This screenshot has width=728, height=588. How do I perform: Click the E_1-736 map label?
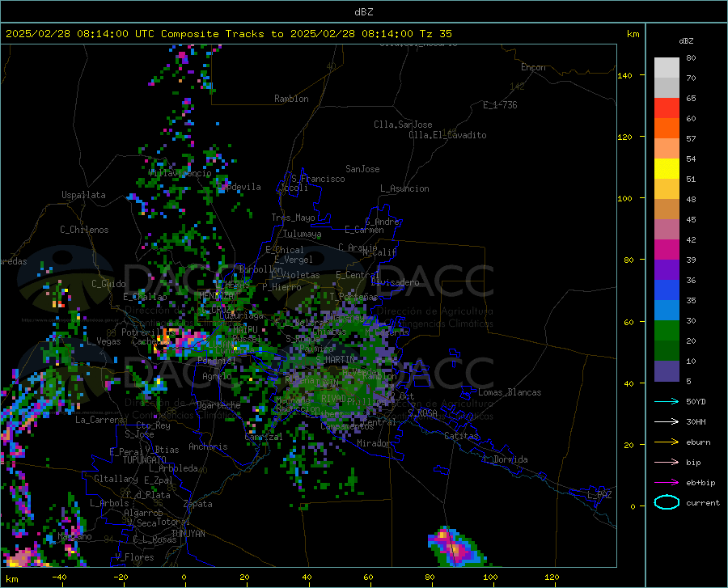pyautogui.click(x=500, y=105)
